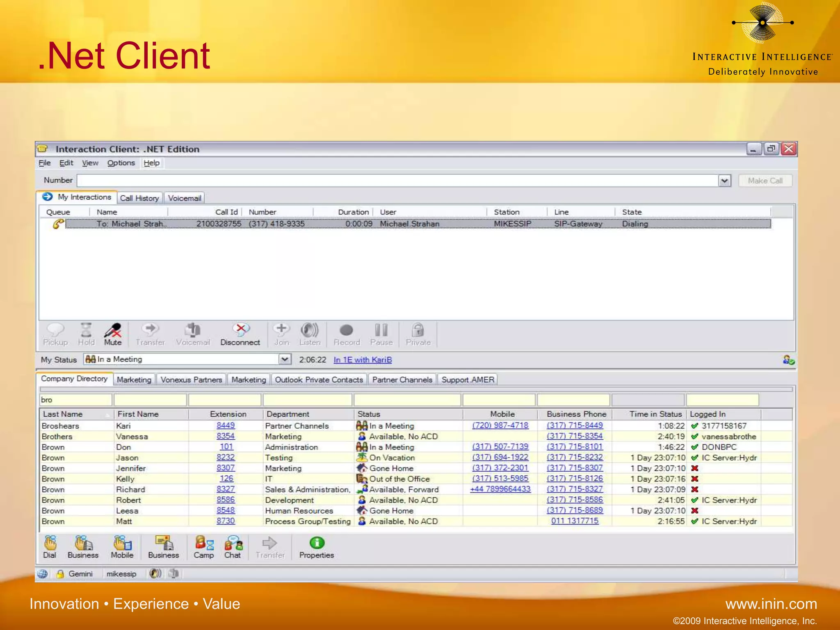
Task: Switch to the Vonexus Partners tab
Action: coord(191,380)
